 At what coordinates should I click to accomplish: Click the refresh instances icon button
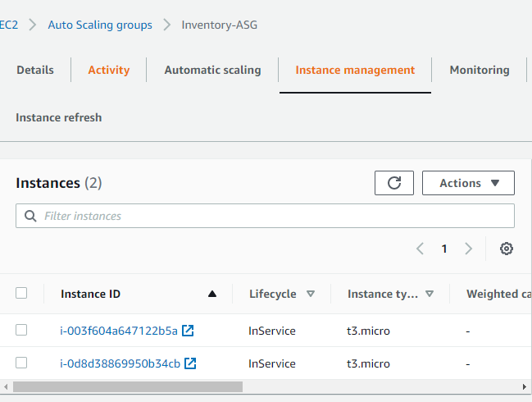click(x=394, y=183)
